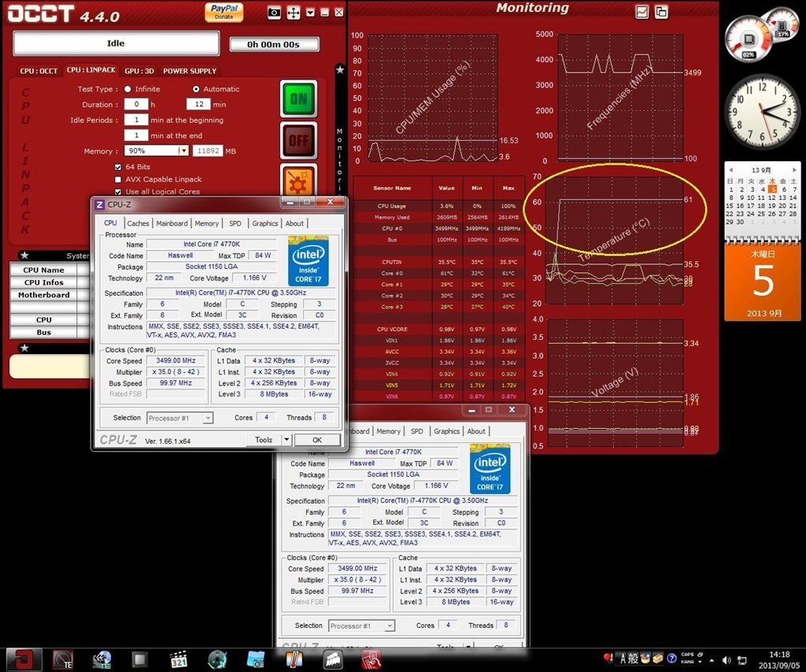Open the Memory tab in front CPU-Z
806x672 pixels.
207,223
